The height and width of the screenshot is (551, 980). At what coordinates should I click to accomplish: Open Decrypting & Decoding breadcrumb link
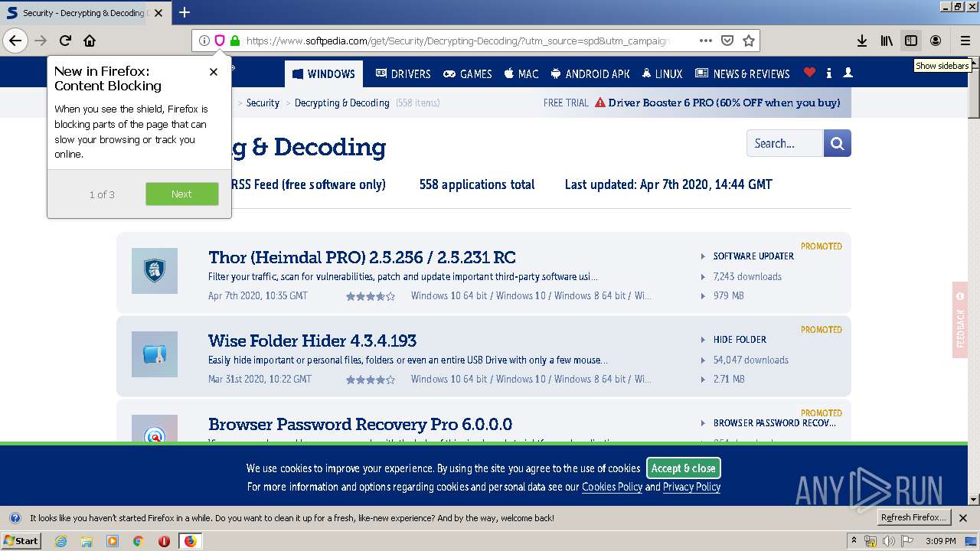pos(342,103)
